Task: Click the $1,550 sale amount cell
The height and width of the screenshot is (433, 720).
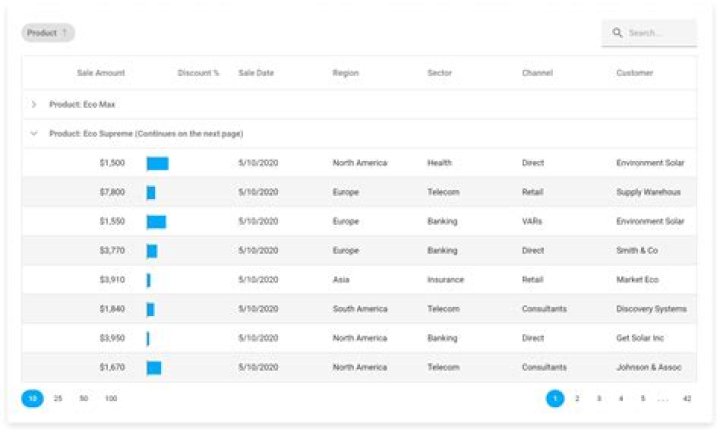Action: pyautogui.click(x=112, y=221)
